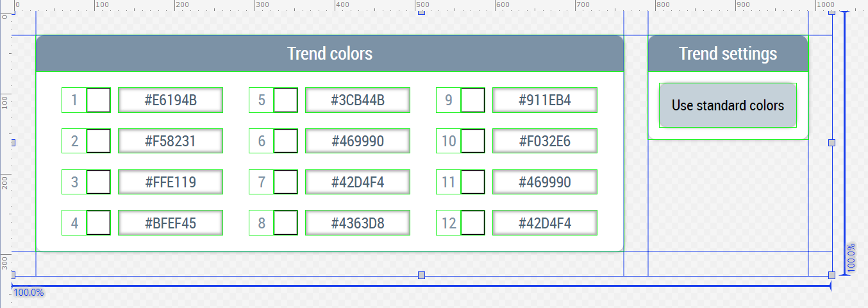
Task: Click the index label 12 in last row
Action: [x=449, y=223]
